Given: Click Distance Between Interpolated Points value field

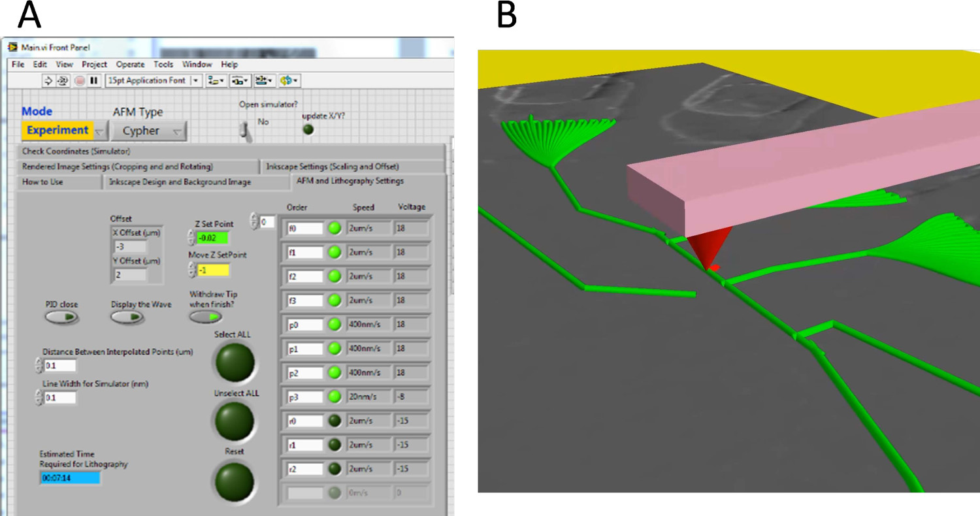Looking at the screenshot, I should [60, 366].
